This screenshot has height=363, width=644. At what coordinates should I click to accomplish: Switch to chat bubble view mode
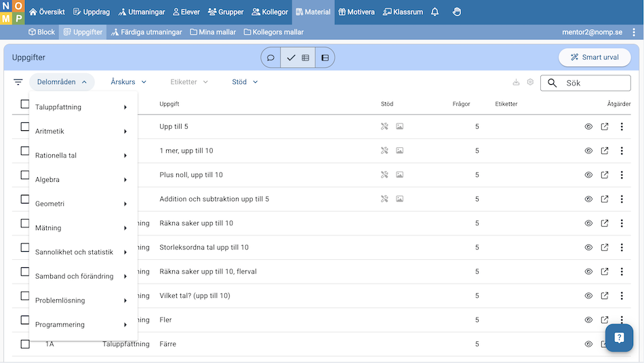pos(270,58)
